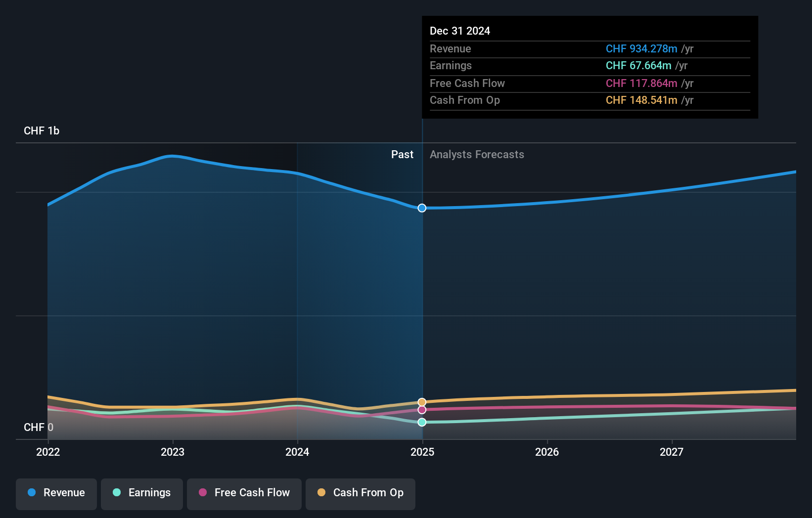This screenshot has width=812, height=518.
Task: Toggle the Revenue legend series
Action: pyautogui.click(x=56, y=494)
